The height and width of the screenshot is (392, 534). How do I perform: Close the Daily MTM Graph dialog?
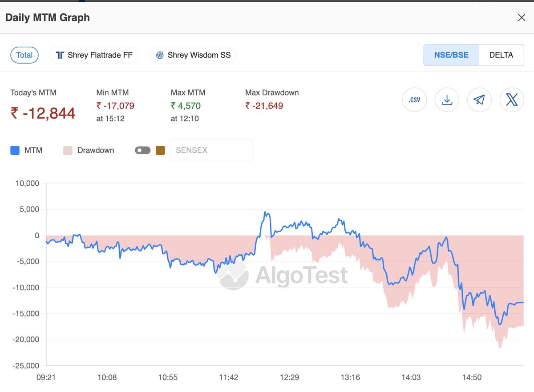point(522,18)
